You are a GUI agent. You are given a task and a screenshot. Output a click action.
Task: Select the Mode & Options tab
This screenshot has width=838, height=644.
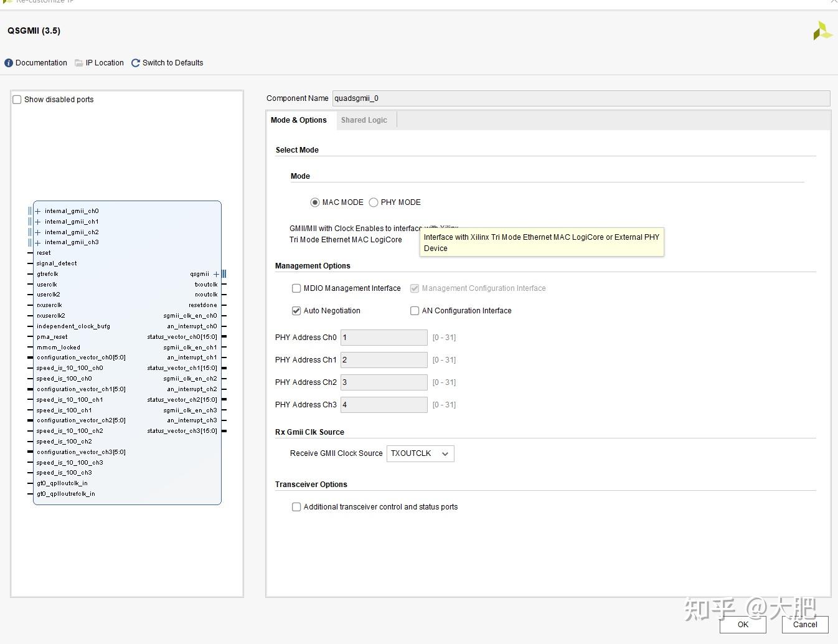click(x=299, y=120)
